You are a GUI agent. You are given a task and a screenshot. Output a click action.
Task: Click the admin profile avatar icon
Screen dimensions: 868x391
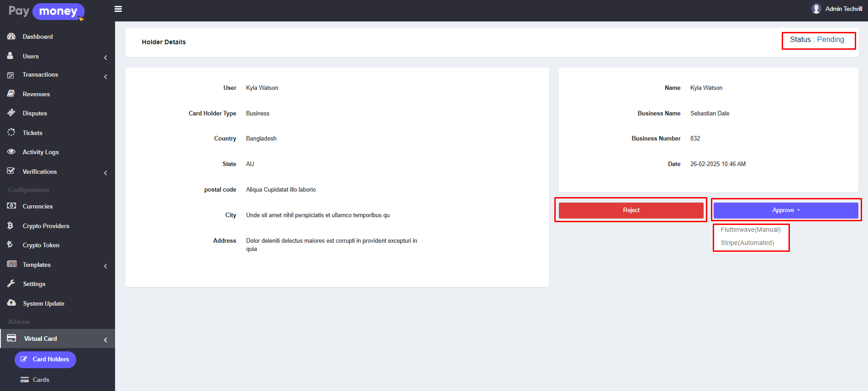click(816, 9)
